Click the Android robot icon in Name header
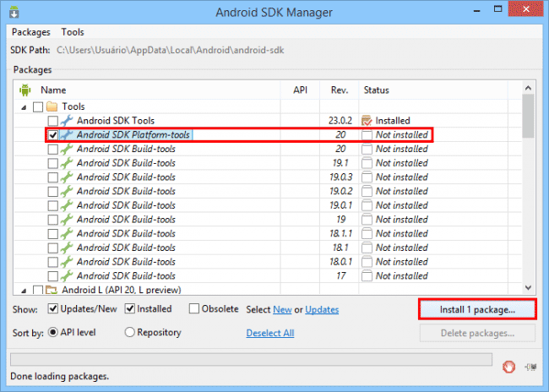Screen dimensions: 549x392 point(25,90)
